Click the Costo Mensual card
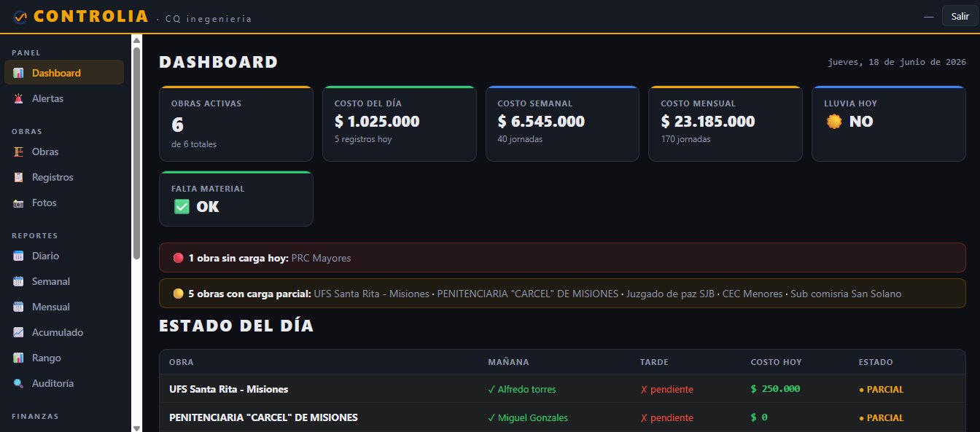 [726, 124]
